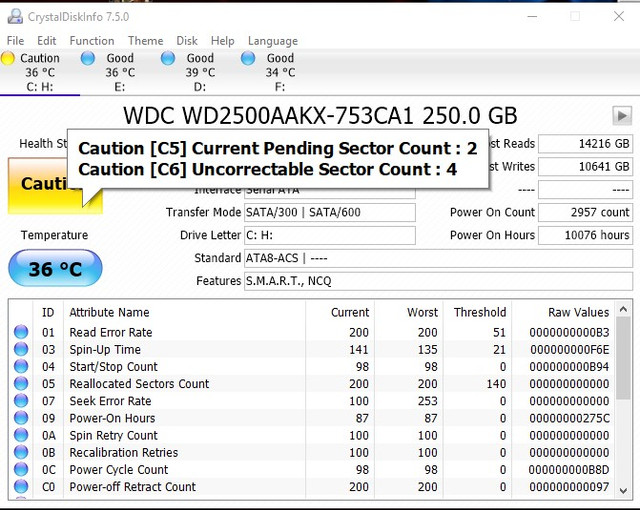Select the Spin-Up Time attribute text
The width and height of the screenshot is (640, 510).
click(105, 349)
